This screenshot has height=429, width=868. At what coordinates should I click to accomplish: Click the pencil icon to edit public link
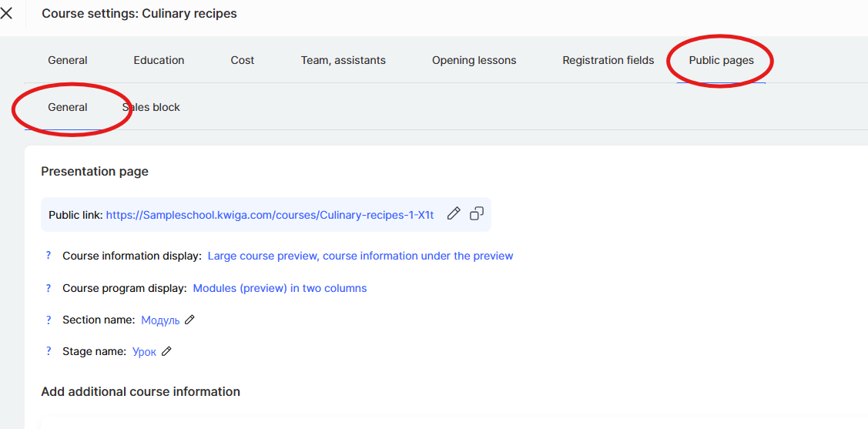454,214
